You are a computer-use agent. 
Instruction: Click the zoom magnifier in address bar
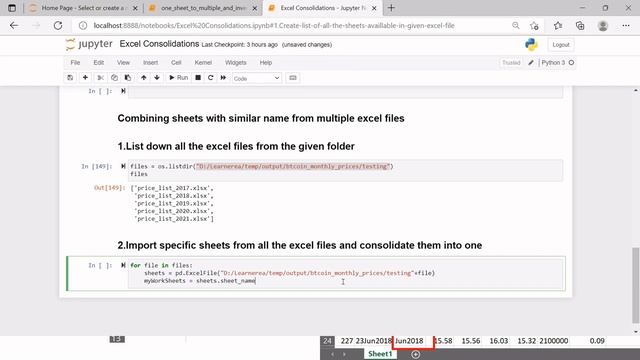[x=516, y=25]
